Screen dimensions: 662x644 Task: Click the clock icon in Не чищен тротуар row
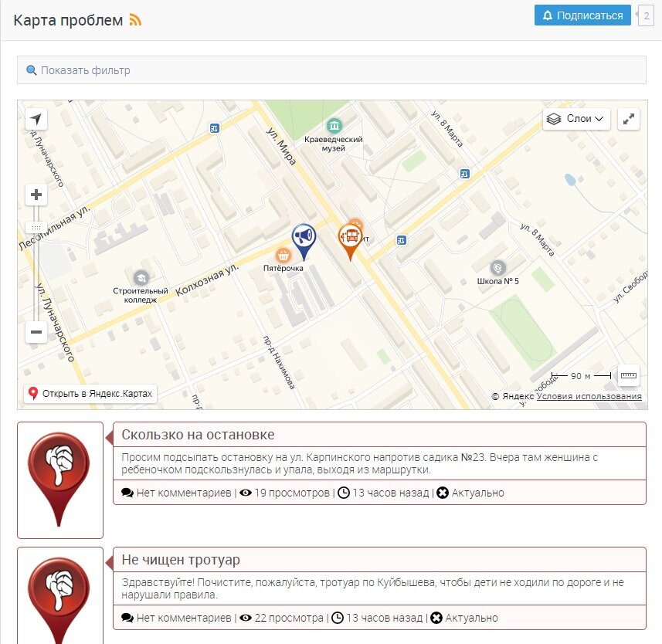click(x=338, y=618)
